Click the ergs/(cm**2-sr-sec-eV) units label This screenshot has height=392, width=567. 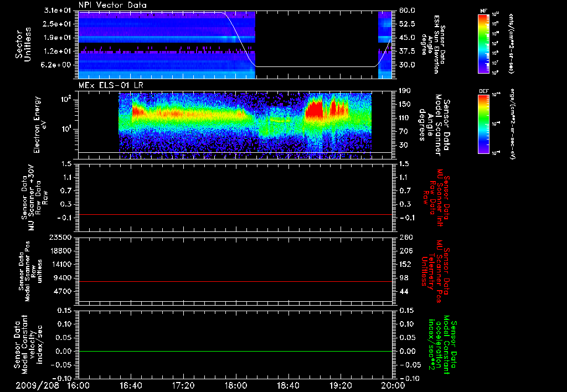coord(513,123)
